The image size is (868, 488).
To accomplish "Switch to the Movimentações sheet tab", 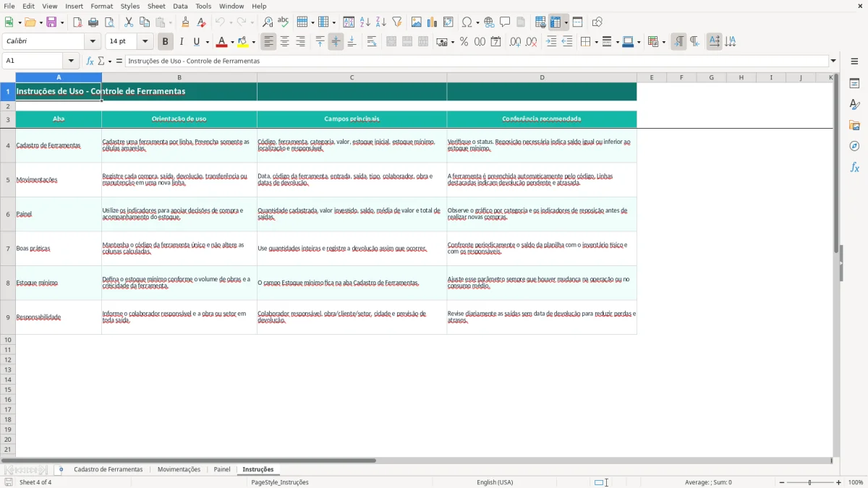I will (179, 470).
